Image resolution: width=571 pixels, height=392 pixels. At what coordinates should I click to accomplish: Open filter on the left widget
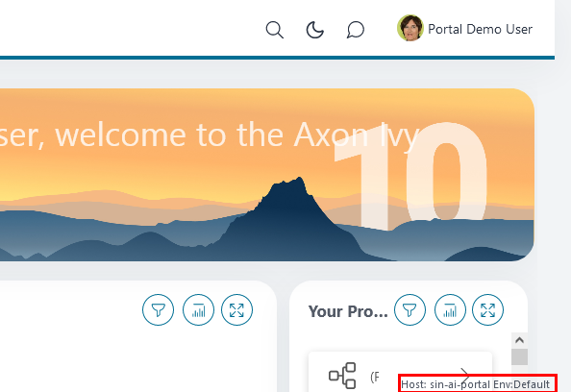pyautogui.click(x=158, y=310)
